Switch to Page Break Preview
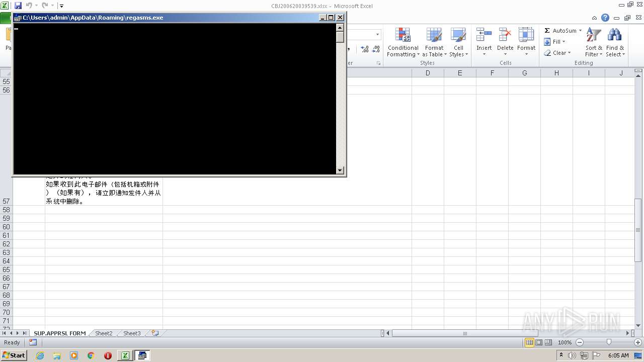The height and width of the screenshot is (362, 644). coord(548,342)
